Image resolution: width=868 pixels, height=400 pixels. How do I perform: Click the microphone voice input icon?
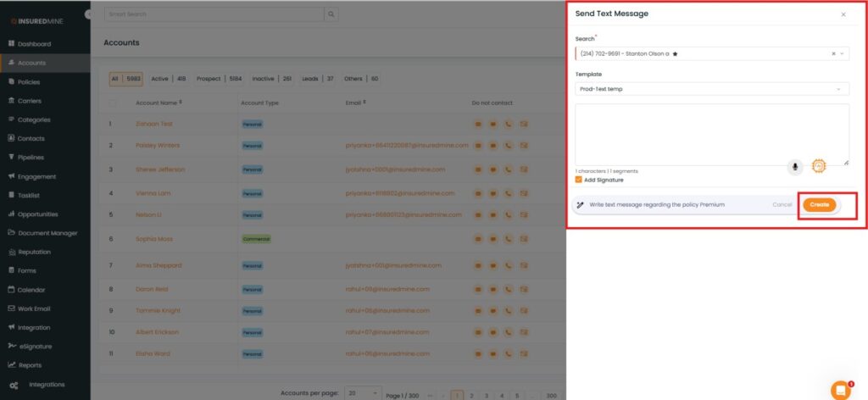tap(795, 166)
